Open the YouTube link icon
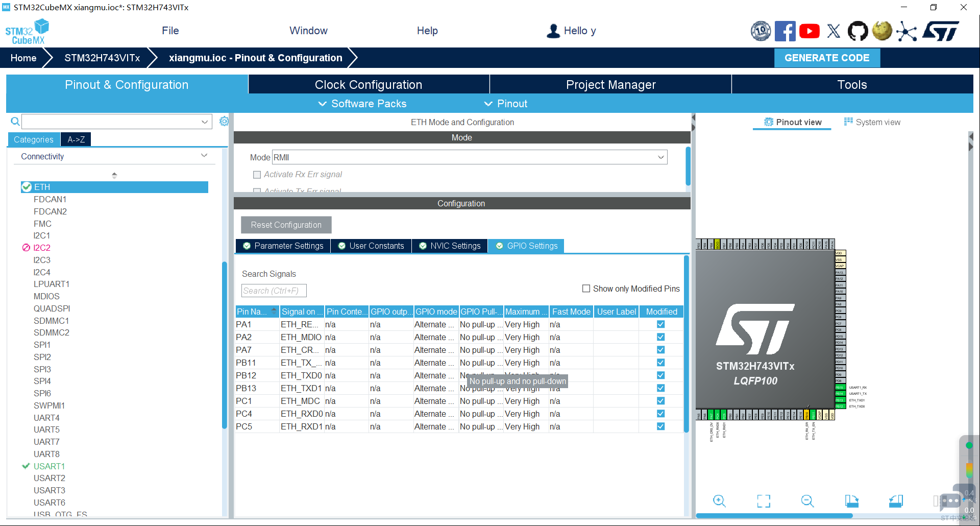Image resolution: width=980 pixels, height=526 pixels. pyautogui.click(x=810, y=31)
